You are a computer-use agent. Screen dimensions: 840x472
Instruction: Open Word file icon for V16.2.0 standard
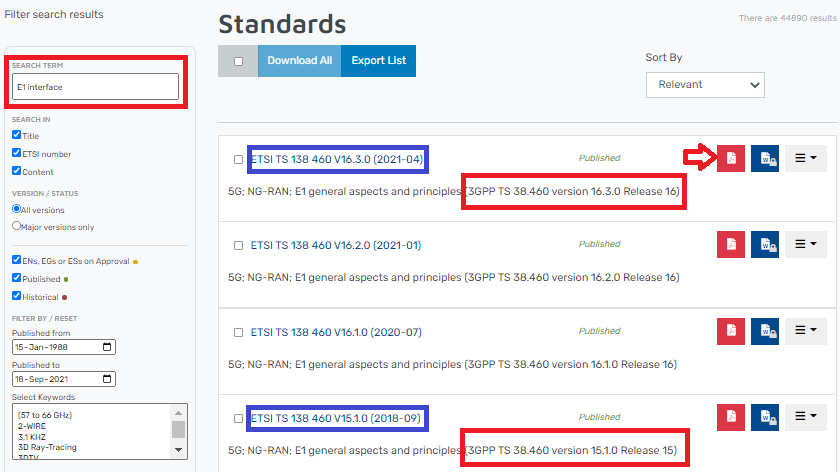[765, 245]
